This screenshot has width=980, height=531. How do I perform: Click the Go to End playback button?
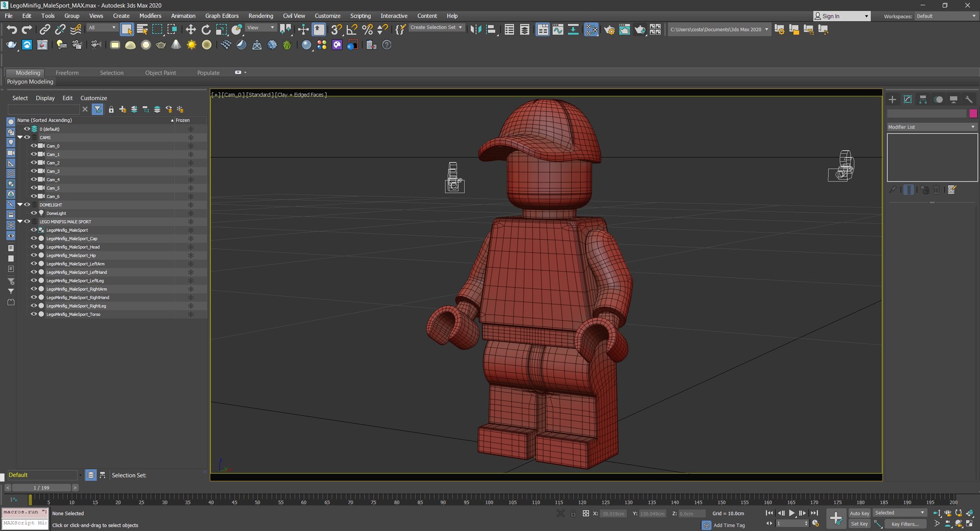click(814, 513)
